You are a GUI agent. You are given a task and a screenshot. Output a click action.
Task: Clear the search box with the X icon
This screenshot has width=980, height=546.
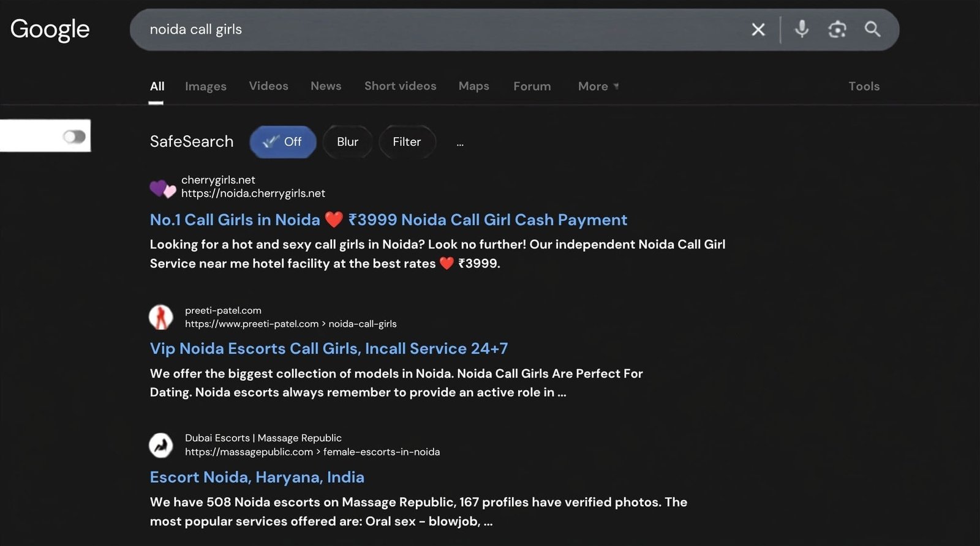point(758,29)
